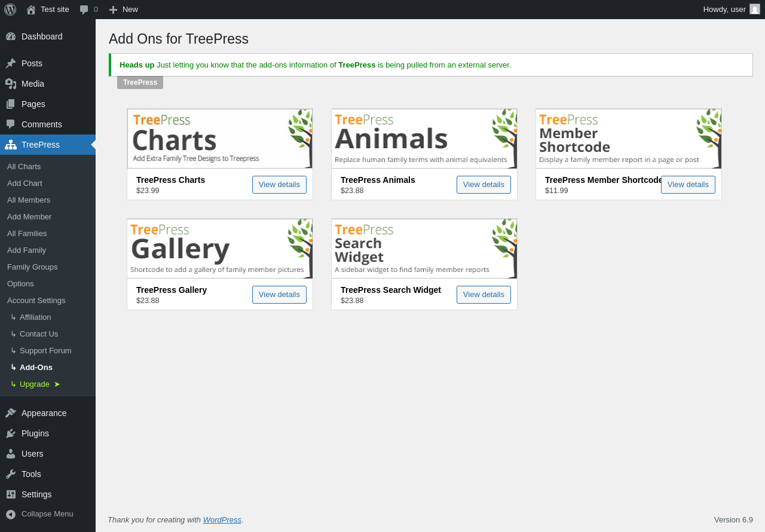Open All Members submenu
Image resolution: width=765 pixels, height=532 pixels.
pos(48,200)
